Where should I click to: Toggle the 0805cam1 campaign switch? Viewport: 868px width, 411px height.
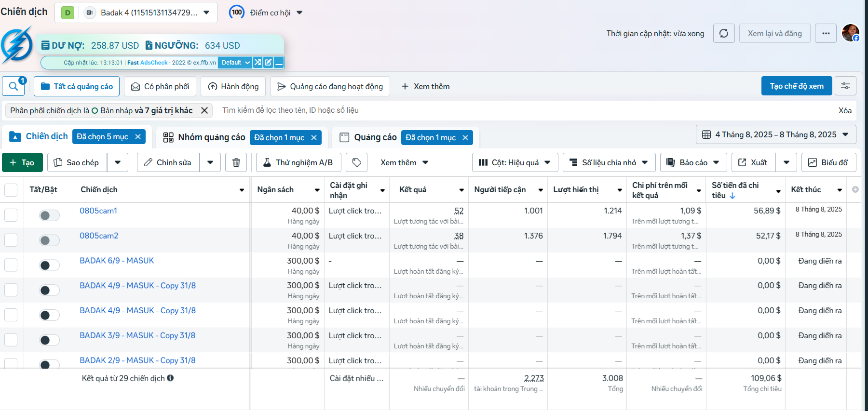pyautogui.click(x=49, y=215)
